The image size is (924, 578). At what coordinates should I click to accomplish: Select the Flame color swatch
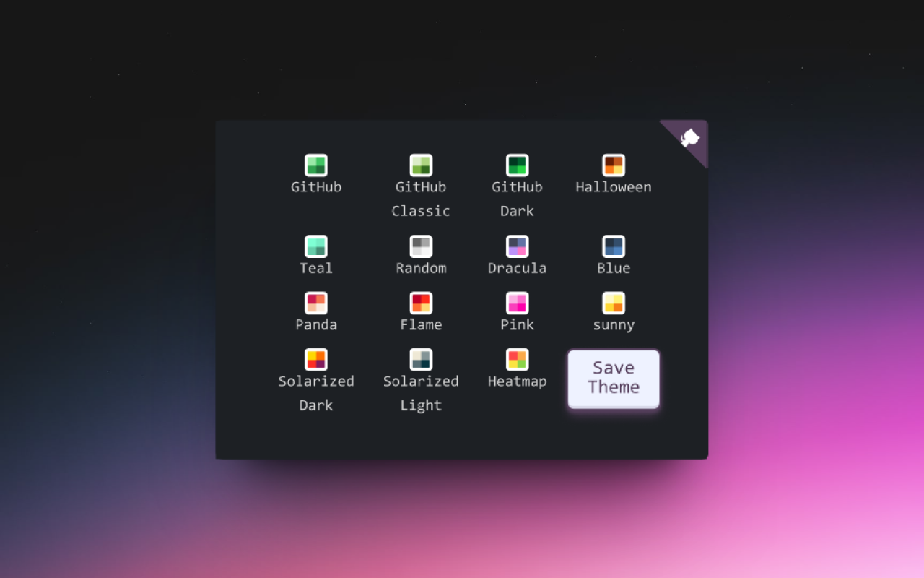(421, 302)
